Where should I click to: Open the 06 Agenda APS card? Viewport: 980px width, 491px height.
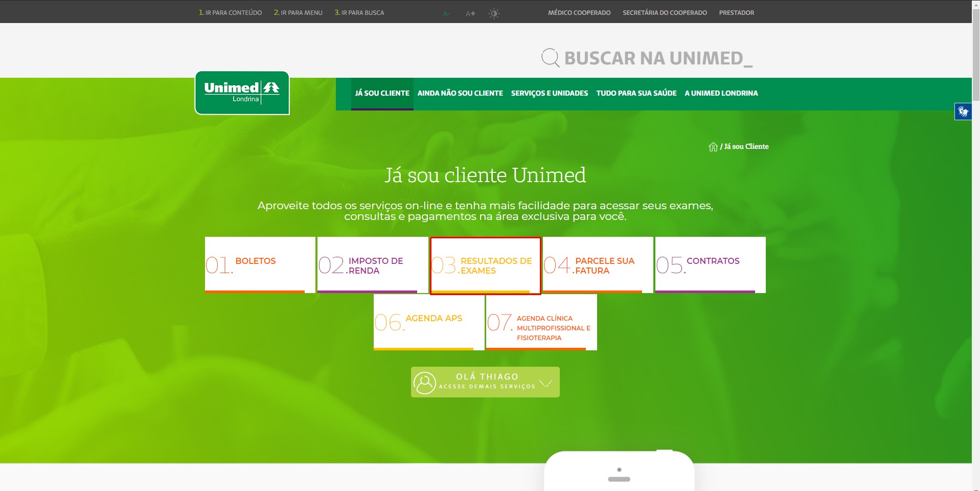[429, 322]
